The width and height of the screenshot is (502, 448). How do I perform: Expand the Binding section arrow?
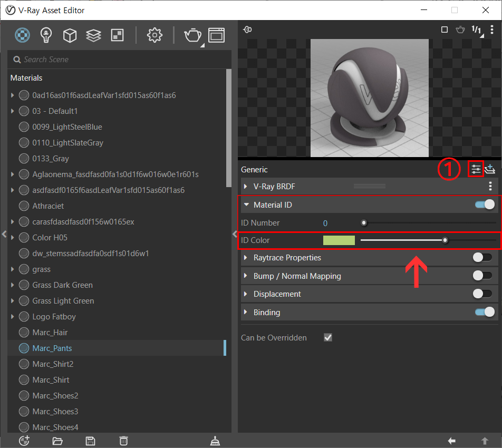pyautogui.click(x=246, y=312)
